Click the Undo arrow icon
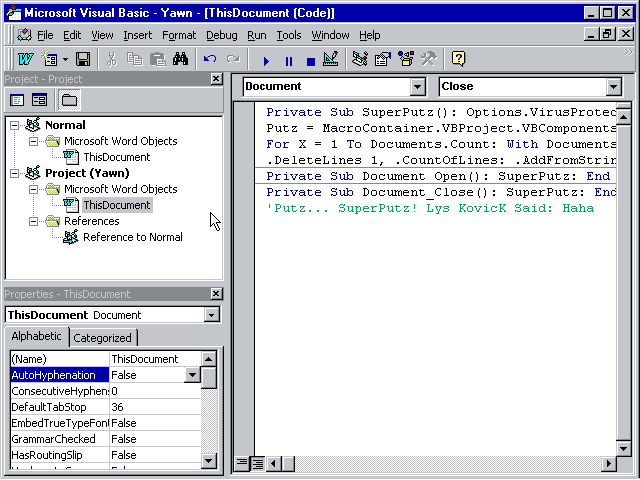 [x=210, y=60]
